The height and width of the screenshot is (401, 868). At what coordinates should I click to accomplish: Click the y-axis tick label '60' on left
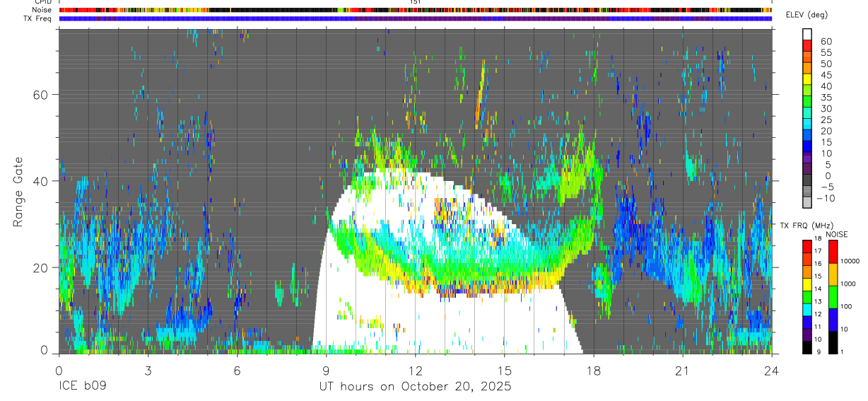point(41,95)
